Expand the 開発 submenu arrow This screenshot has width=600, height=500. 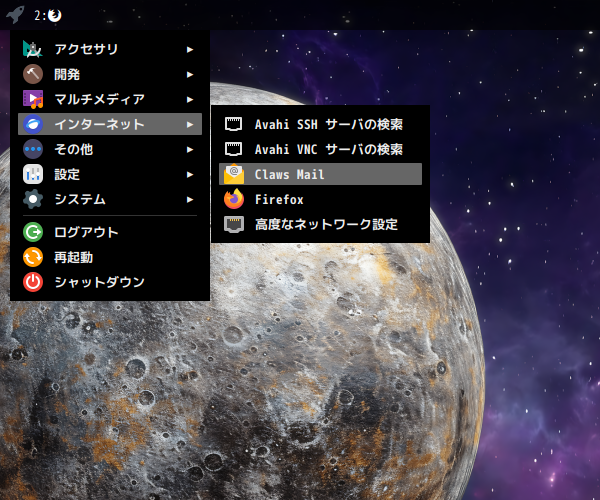[190, 75]
